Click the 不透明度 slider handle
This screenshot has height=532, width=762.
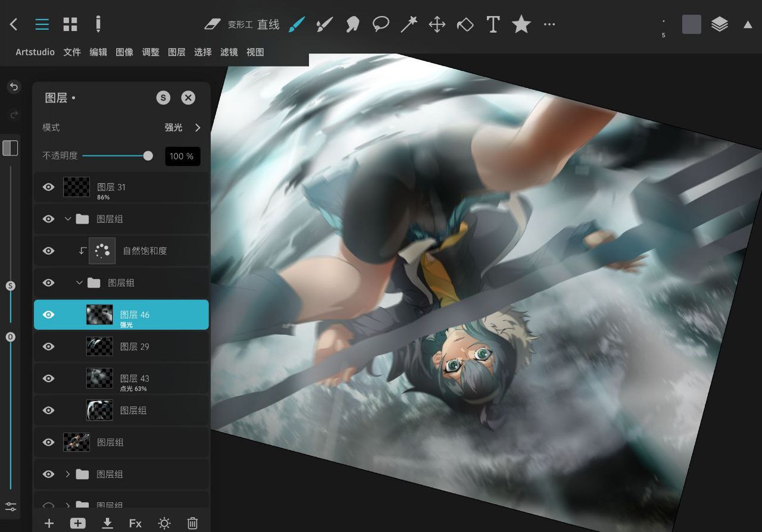pyautogui.click(x=148, y=156)
